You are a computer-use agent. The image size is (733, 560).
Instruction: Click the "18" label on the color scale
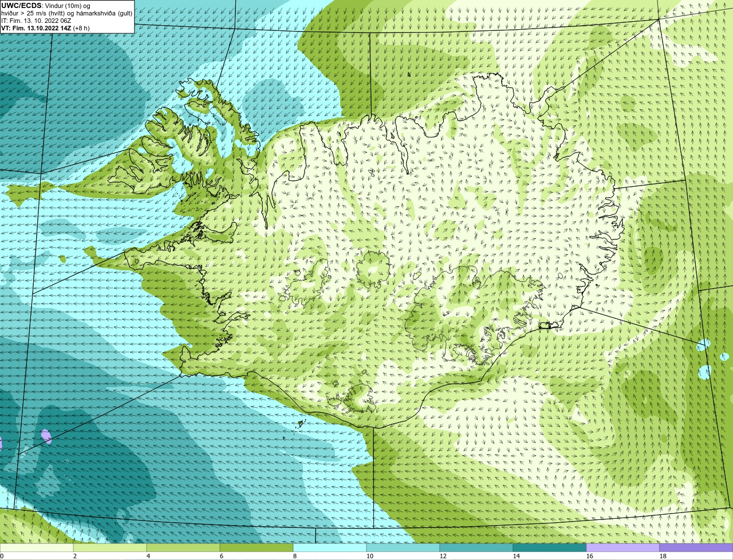click(x=663, y=556)
